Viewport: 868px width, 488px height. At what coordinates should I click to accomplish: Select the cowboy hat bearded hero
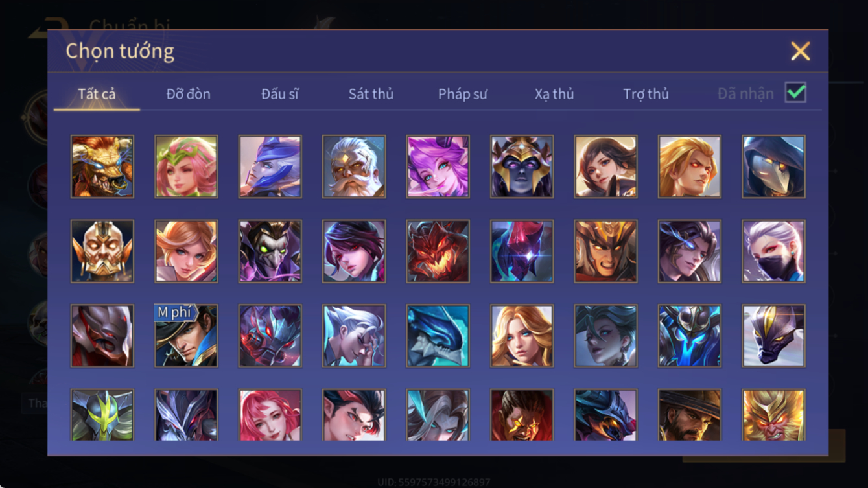point(690,415)
